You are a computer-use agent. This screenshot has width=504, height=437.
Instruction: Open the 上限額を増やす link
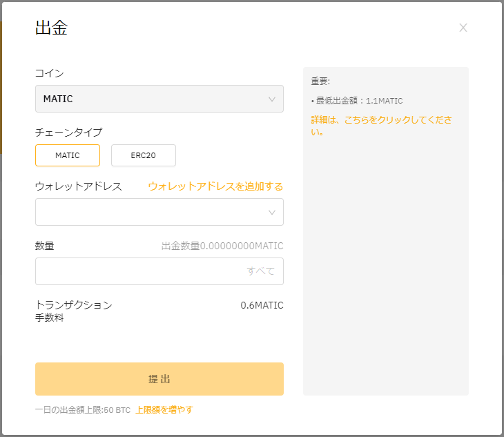pyautogui.click(x=164, y=409)
